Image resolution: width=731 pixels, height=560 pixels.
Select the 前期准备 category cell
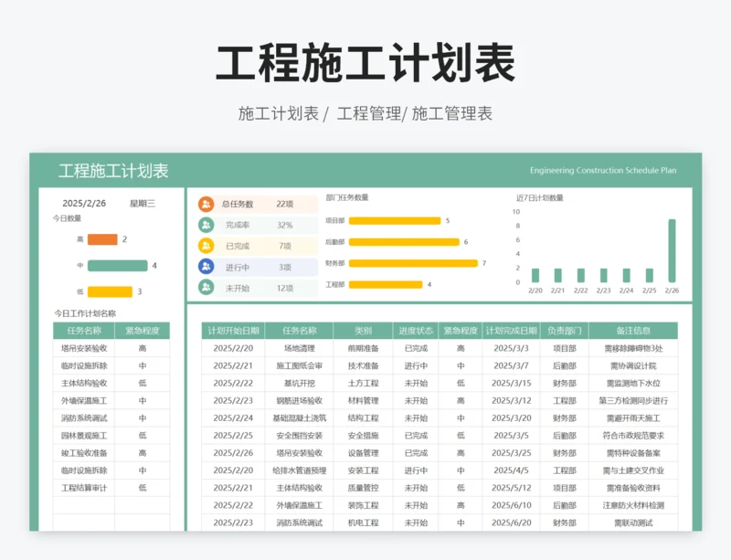(363, 348)
